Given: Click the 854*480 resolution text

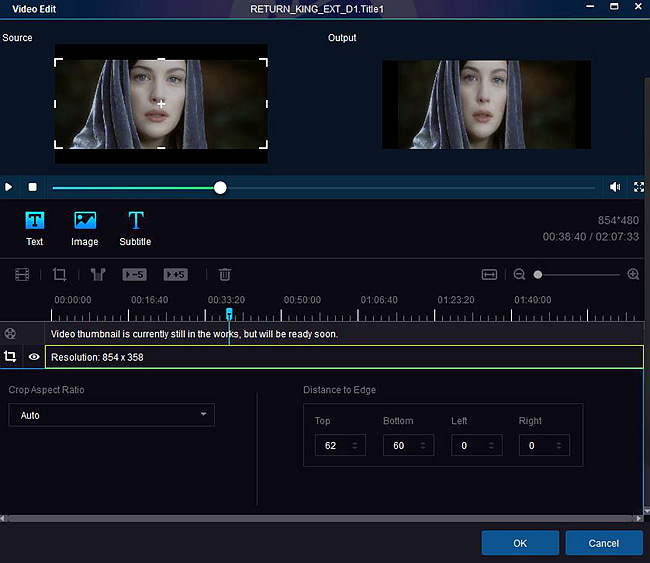Looking at the screenshot, I should point(618,220).
